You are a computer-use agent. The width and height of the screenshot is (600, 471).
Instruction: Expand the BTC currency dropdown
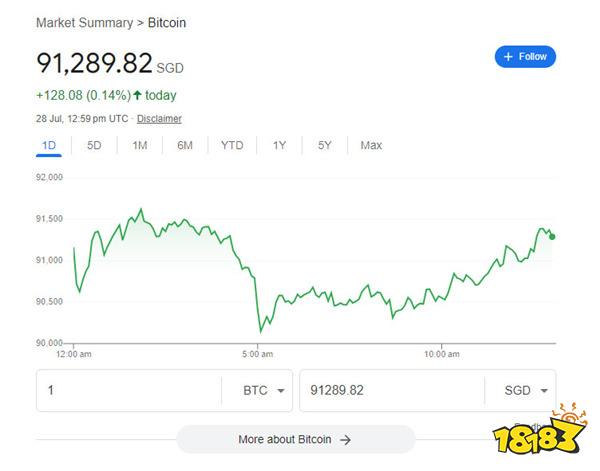264,391
